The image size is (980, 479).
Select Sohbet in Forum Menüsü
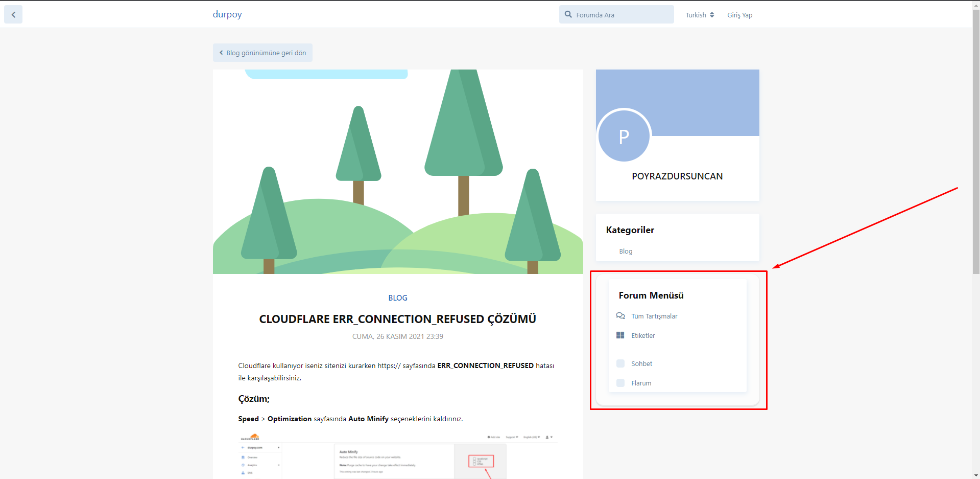coord(641,364)
